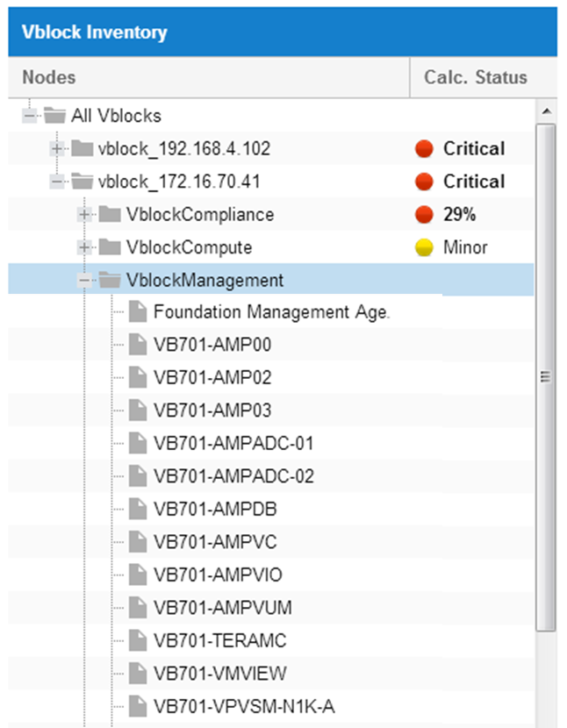Collapse the All Vblocks root node
Screen dimensions: 567x728
(29, 115)
